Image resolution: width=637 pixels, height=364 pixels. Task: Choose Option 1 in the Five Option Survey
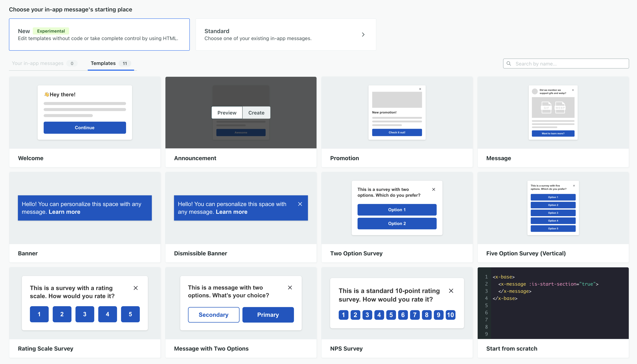click(553, 197)
